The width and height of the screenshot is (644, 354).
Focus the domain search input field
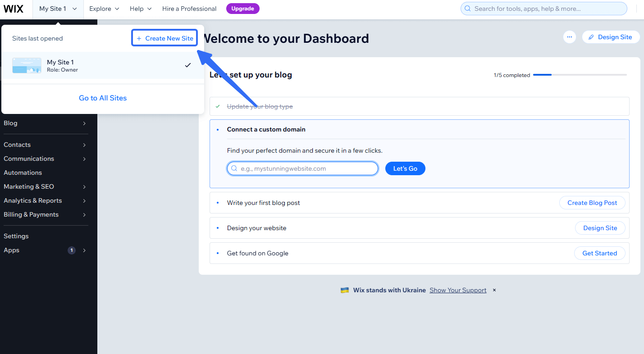point(302,168)
